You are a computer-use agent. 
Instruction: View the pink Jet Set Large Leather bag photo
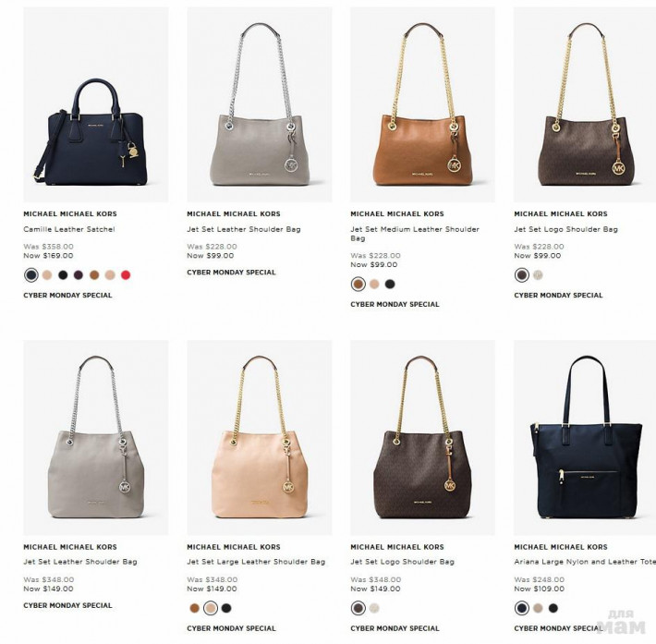point(260,438)
